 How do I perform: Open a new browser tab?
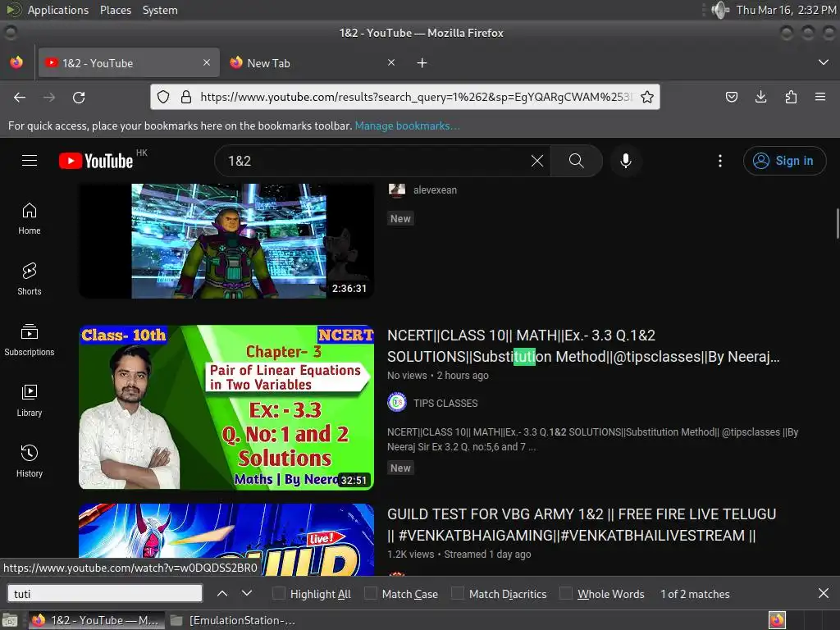tap(422, 63)
